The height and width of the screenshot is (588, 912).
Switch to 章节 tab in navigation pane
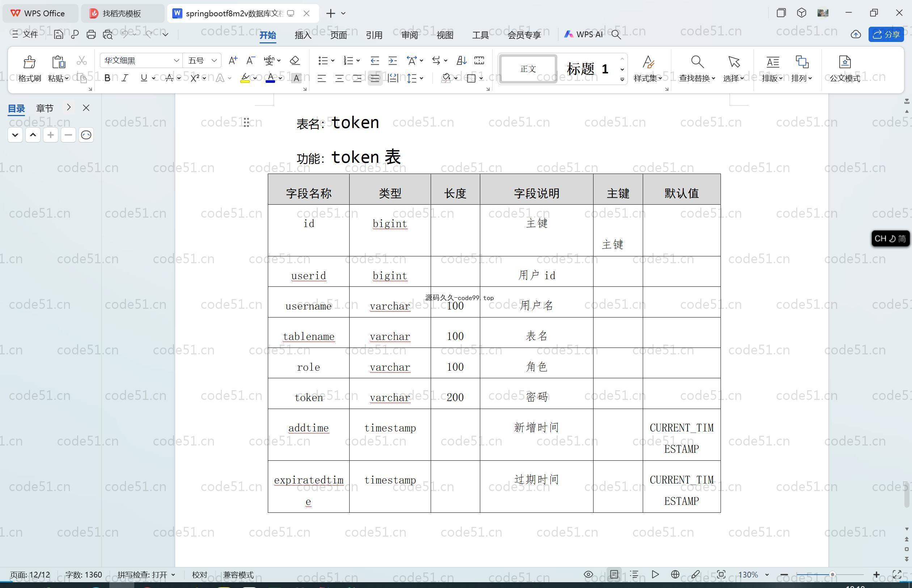[x=45, y=108]
